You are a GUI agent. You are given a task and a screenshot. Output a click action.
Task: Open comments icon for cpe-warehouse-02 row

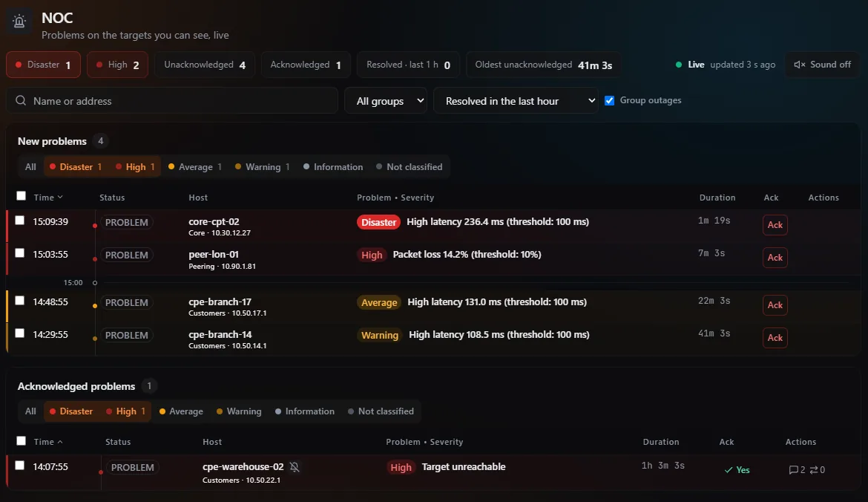coord(793,470)
